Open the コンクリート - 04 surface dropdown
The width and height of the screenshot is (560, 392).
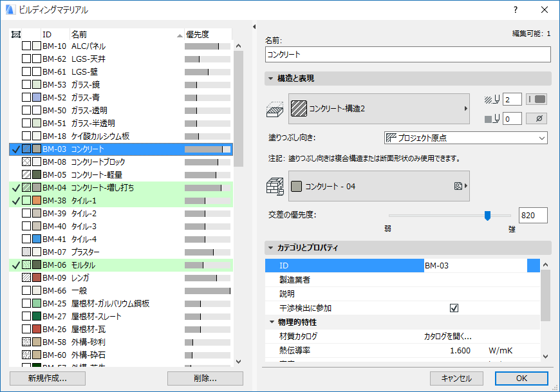[x=379, y=186]
